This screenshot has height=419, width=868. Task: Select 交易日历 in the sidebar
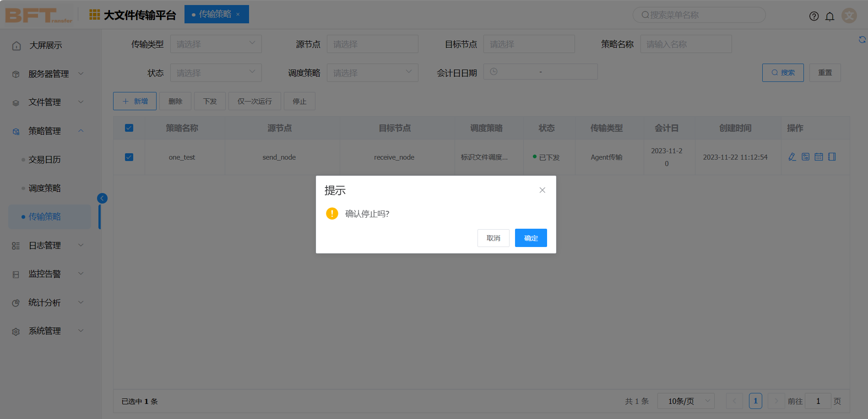click(45, 160)
